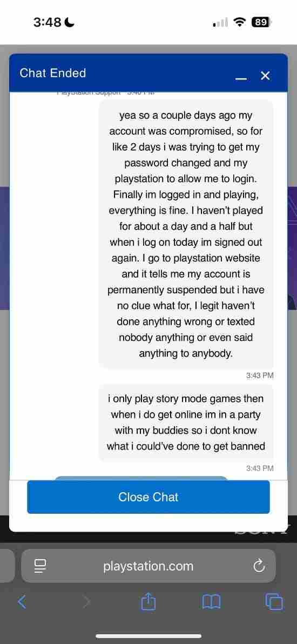Tap the Safari back arrow
Viewport: 297px width, 644px height.
click(22, 602)
